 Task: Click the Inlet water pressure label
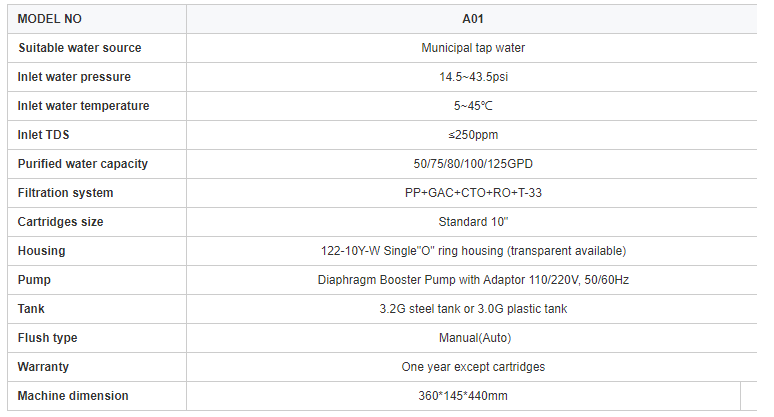pyautogui.click(x=74, y=77)
